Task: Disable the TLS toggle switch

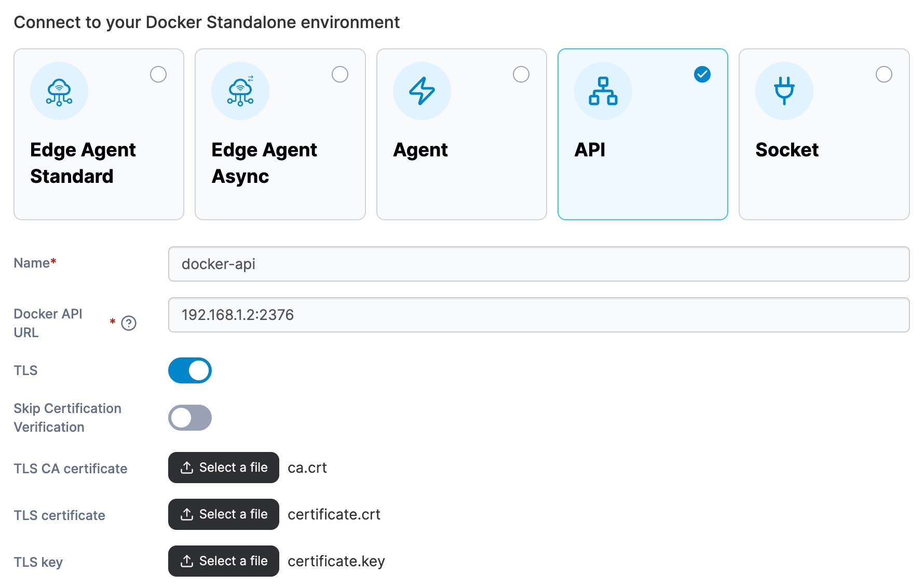Action: [190, 370]
